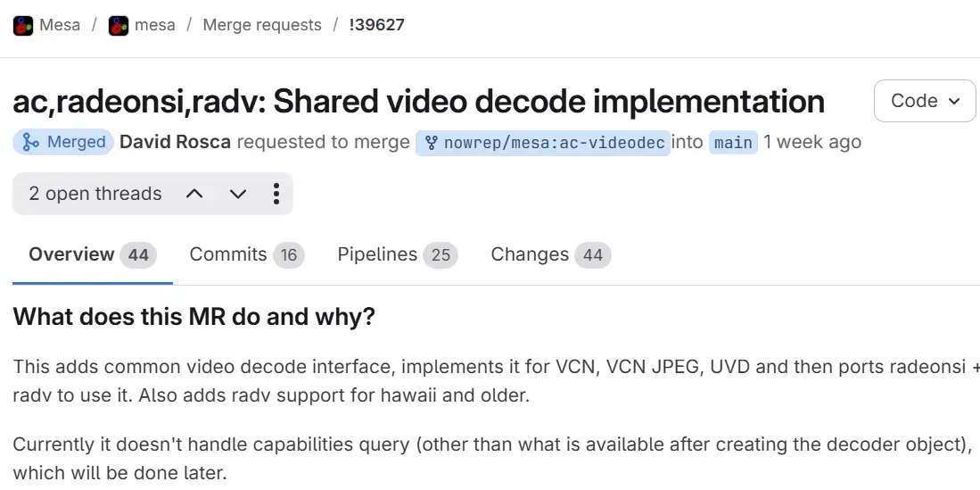This screenshot has width=980, height=490.
Task: Go to Merge requests breadcrumb
Action: pyautogui.click(x=262, y=25)
